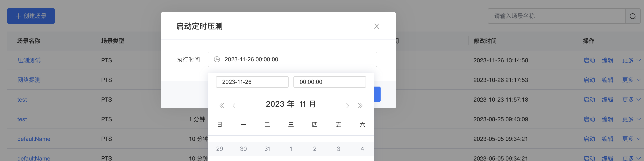Image resolution: width=644 pixels, height=161 pixels.
Task: Click 编辑 in row modified 2023-08-25 09:43:09
Action: point(607,119)
